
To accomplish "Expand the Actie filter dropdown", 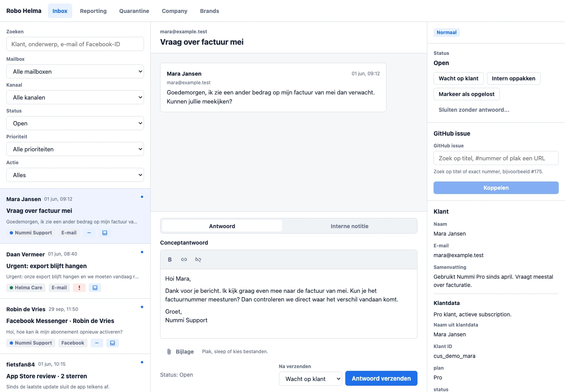I will click(75, 175).
